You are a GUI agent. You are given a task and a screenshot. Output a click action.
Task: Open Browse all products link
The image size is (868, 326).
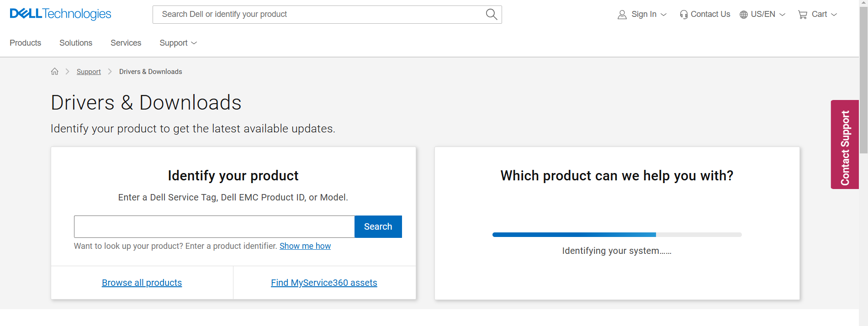[x=142, y=283]
